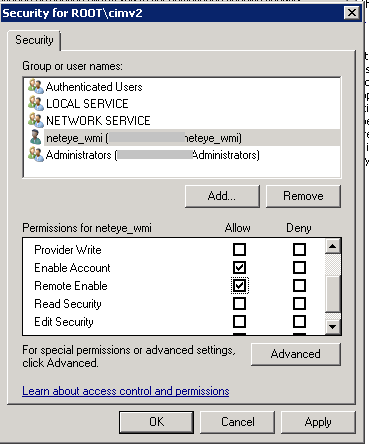Tick Allow checkbox for Provider Write
Screen dimensions: 369x444
(239, 249)
